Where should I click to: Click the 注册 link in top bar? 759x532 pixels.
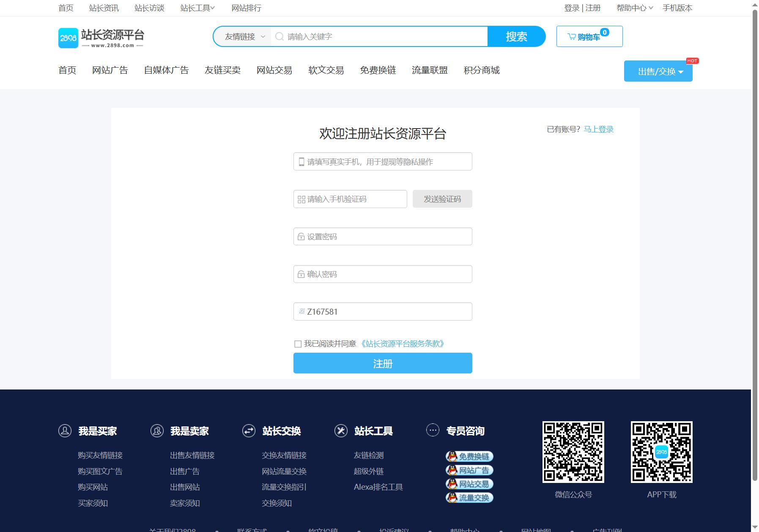click(593, 8)
